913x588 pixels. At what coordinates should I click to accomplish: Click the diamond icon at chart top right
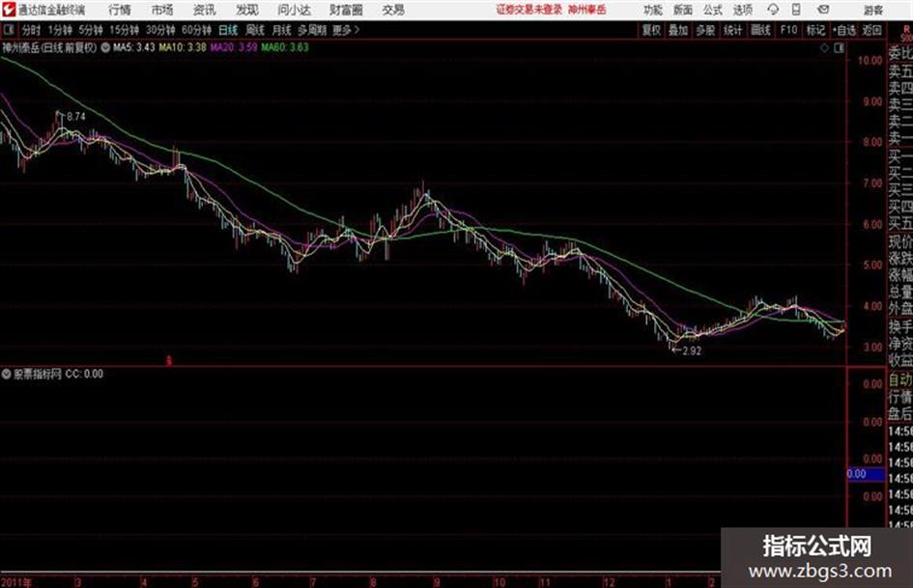(824, 47)
